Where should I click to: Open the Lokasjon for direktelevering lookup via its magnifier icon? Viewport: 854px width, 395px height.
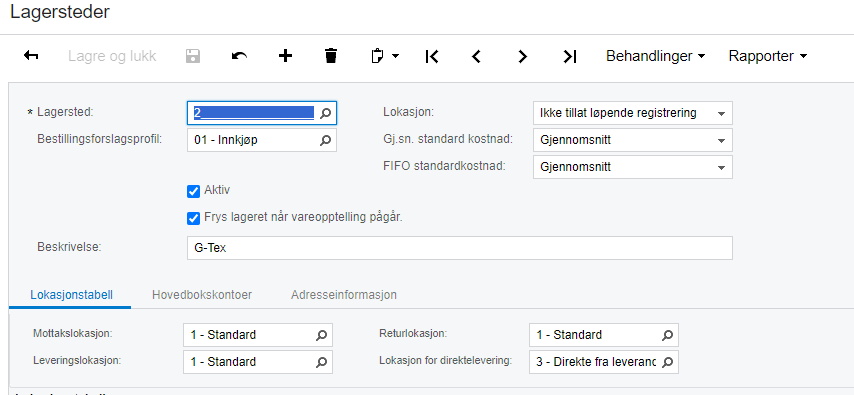(x=667, y=362)
